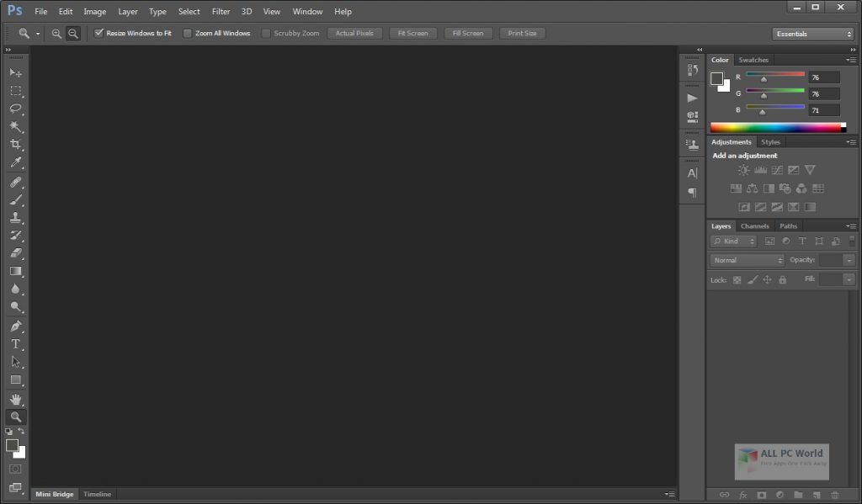Toggle Lock position
The height and width of the screenshot is (504, 862).
click(767, 279)
